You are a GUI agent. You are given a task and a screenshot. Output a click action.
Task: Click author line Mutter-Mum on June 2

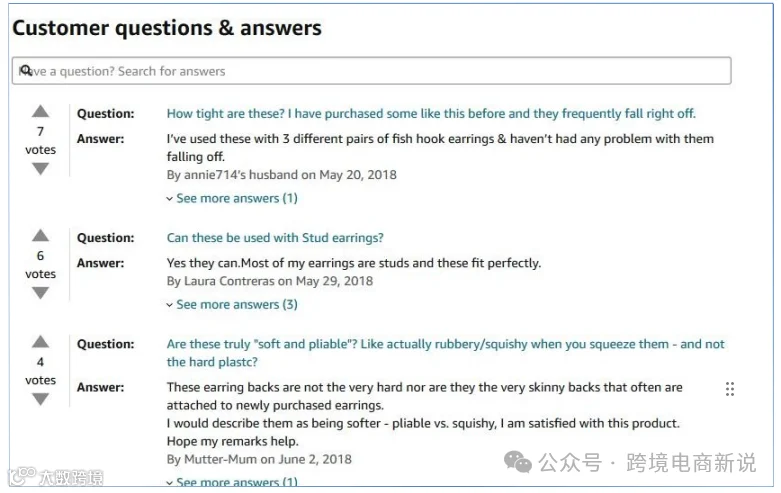[259, 459]
